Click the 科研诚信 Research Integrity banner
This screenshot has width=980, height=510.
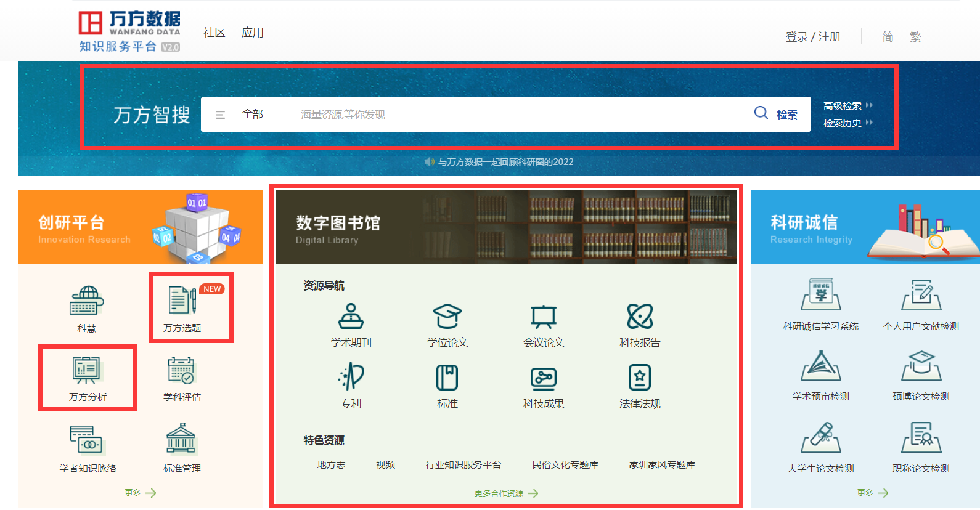[865, 227]
